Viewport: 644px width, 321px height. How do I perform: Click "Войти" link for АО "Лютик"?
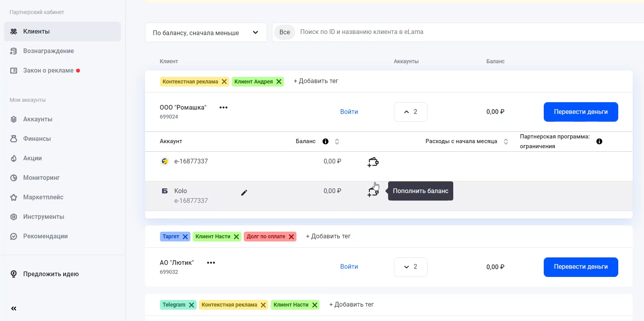[349, 267]
